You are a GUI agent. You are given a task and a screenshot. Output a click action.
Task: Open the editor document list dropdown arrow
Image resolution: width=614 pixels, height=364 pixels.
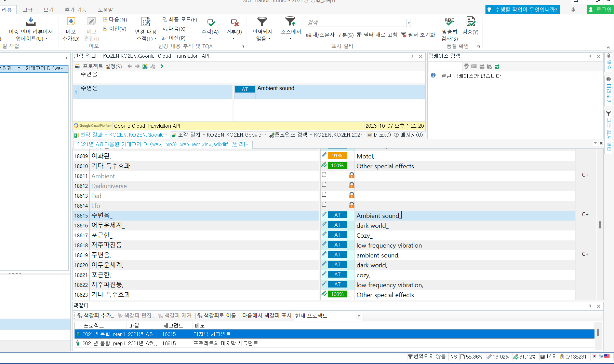(x=595, y=143)
